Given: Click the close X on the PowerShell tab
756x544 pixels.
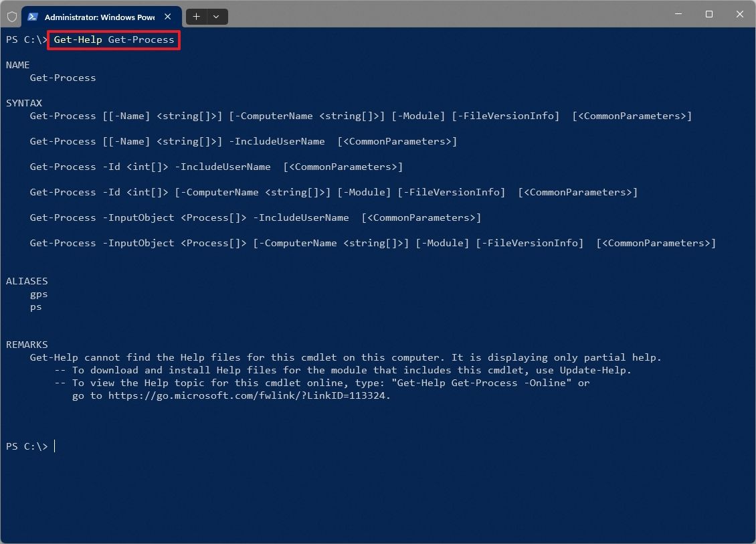Looking at the screenshot, I should pyautogui.click(x=168, y=17).
